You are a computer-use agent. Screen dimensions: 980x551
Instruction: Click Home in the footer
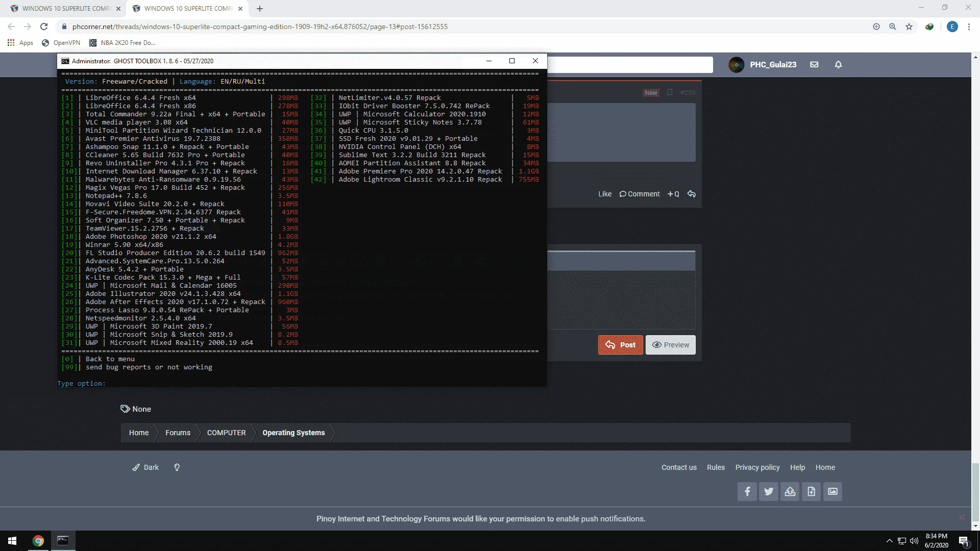(825, 467)
